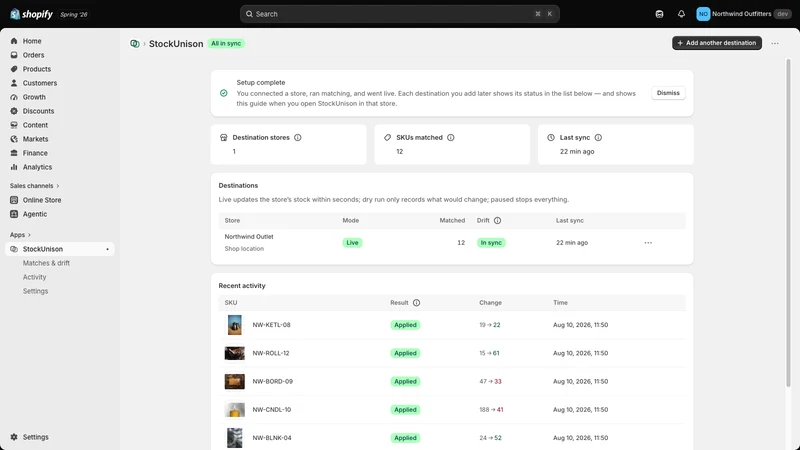Open the Growth icon in sidebar
The image size is (800, 450).
coord(14,97)
